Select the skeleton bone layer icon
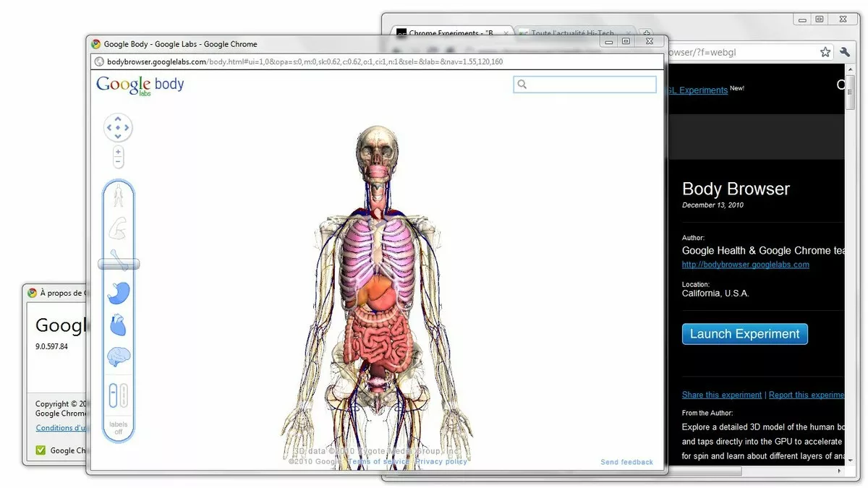Viewport: 868px width, 488px height. point(118,253)
